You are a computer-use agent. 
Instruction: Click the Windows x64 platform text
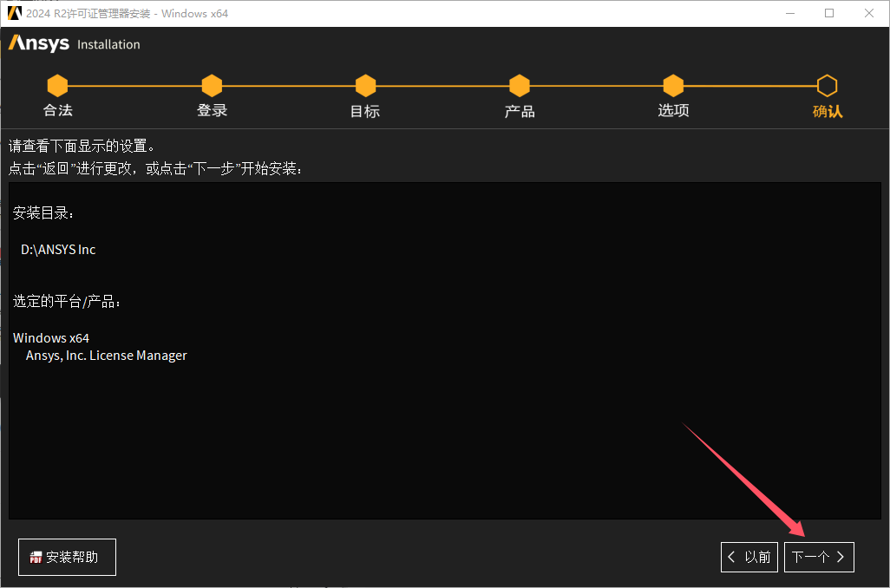[51, 337]
